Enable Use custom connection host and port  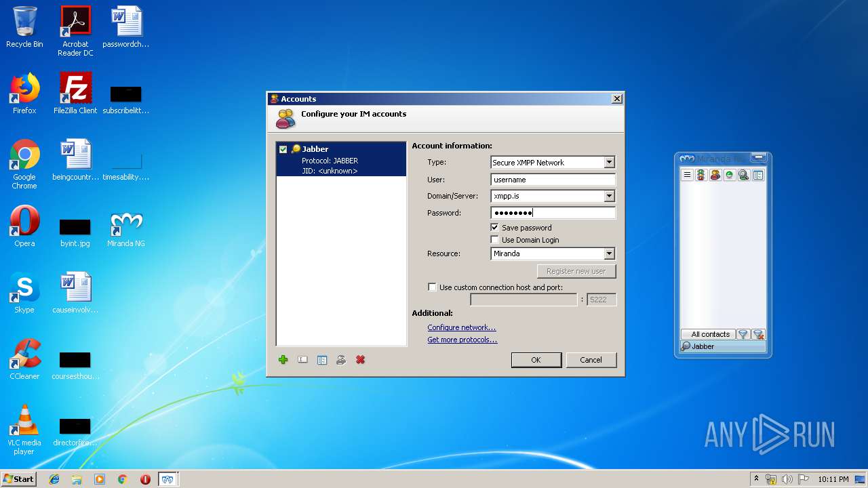(432, 287)
